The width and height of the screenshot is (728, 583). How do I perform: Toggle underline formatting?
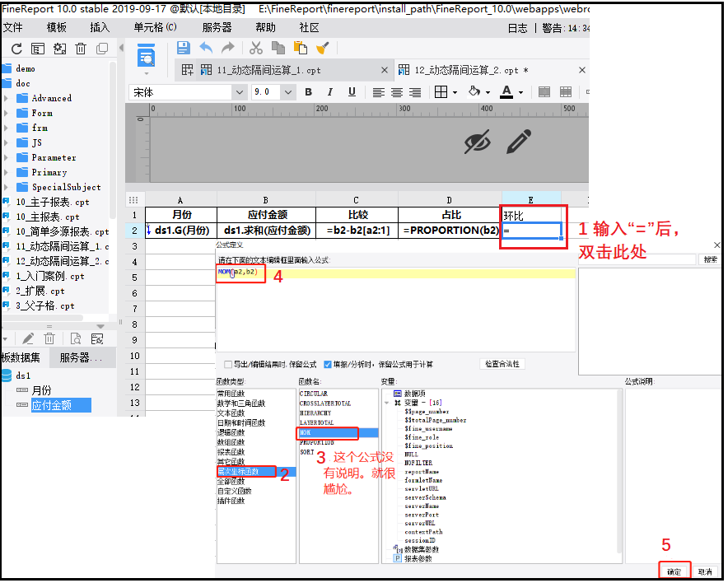(352, 92)
